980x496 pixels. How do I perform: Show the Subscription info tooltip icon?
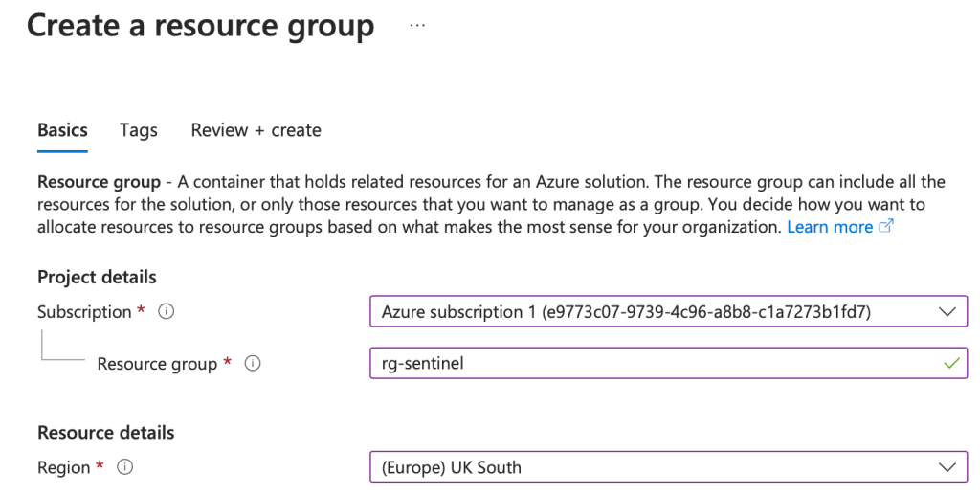(x=166, y=312)
